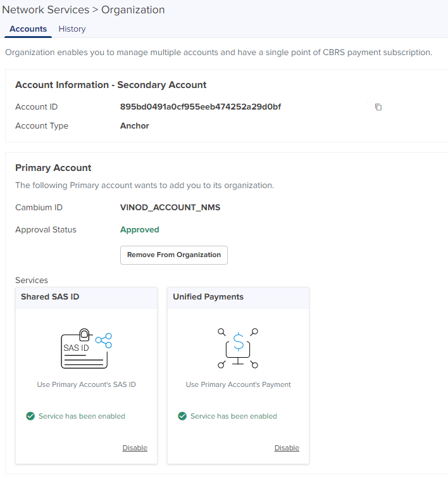The height and width of the screenshot is (480, 448).
Task: Click the Unified Payments card header
Action: tap(208, 297)
